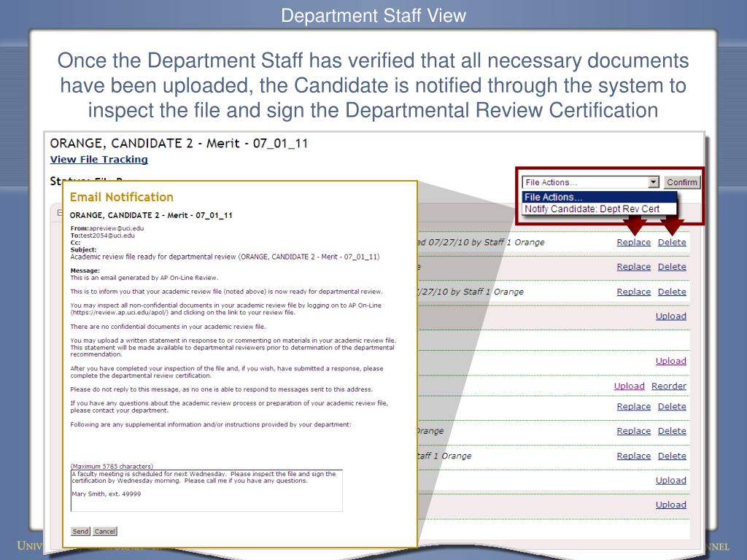Screen dimensions: 747x560
Task: Click the recipient address test2054@uci.edu
Action: tap(107, 236)
